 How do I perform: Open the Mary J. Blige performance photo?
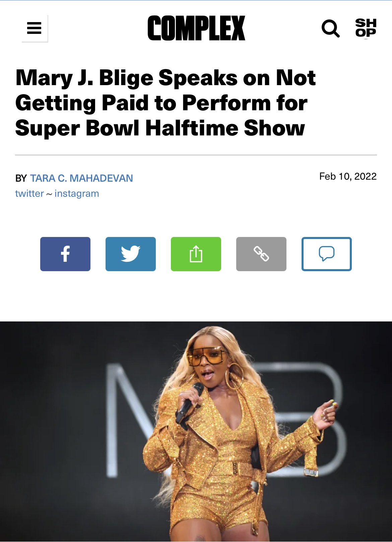tap(196, 432)
